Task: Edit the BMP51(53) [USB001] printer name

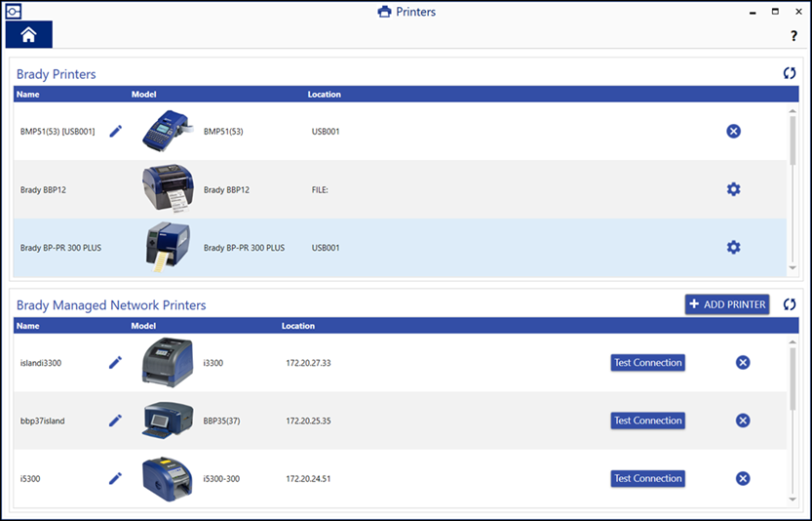Action: coord(116,131)
